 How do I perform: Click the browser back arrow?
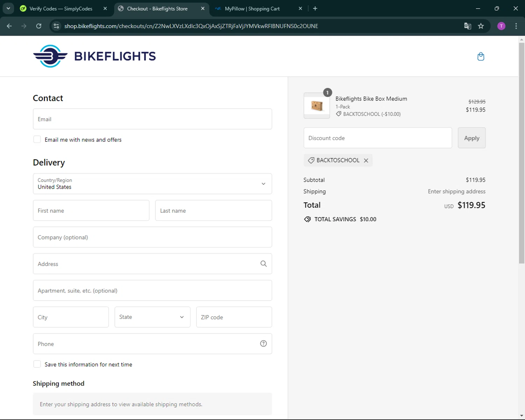tap(9, 26)
